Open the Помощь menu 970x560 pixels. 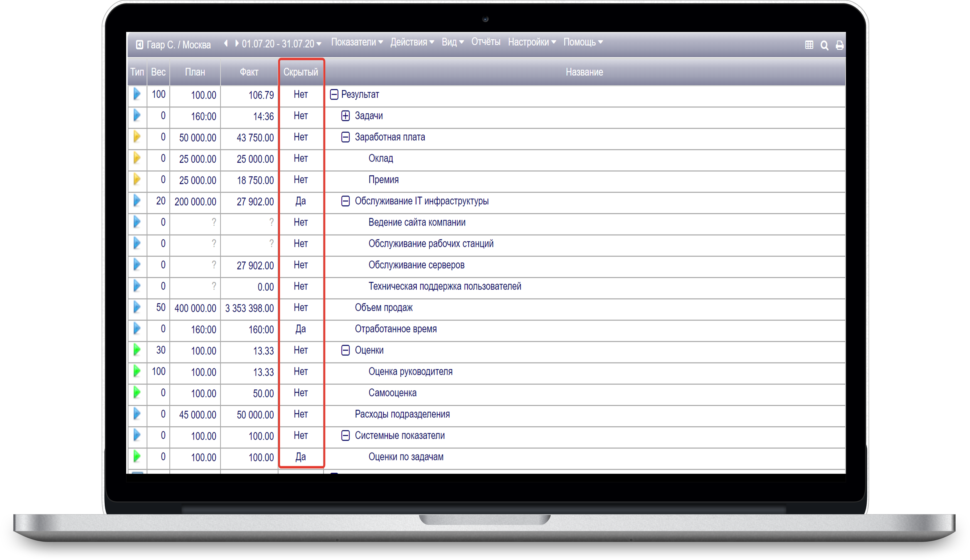(583, 42)
